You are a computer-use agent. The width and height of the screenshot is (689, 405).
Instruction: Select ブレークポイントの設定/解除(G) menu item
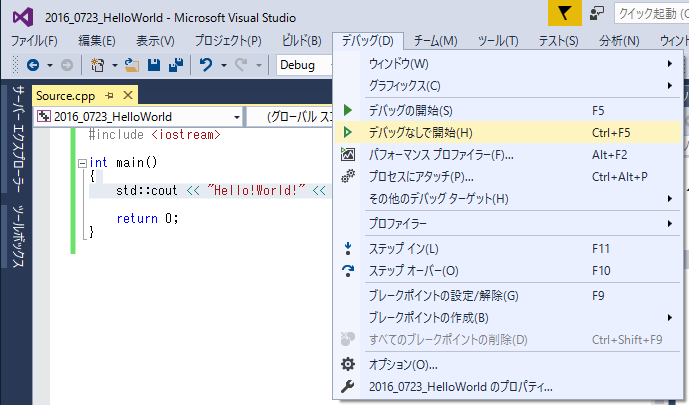(508, 296)
